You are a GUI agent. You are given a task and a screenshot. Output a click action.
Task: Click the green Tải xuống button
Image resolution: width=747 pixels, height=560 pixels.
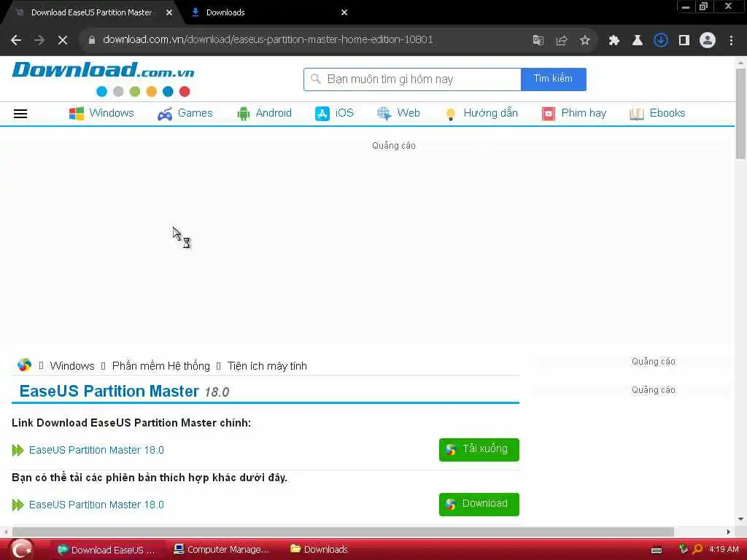(x=479, y=449)
